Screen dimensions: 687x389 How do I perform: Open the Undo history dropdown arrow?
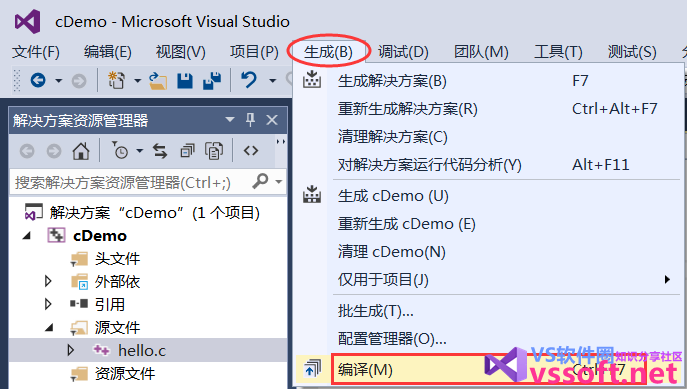coord(272,81)
